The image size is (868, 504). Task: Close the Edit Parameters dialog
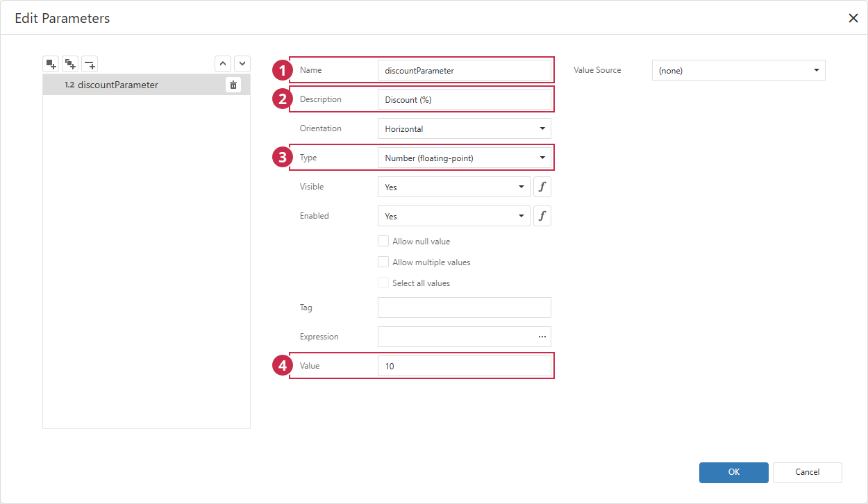pos(853,18)
